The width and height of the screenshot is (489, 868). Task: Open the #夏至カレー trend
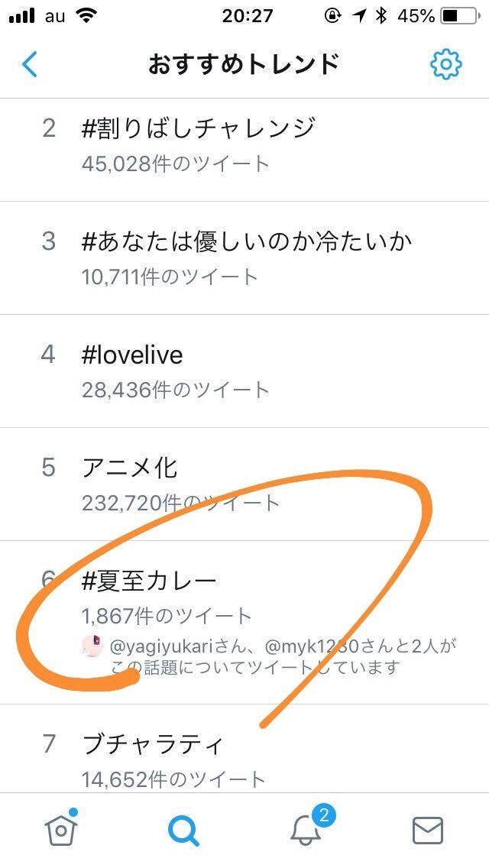(149, 581)
